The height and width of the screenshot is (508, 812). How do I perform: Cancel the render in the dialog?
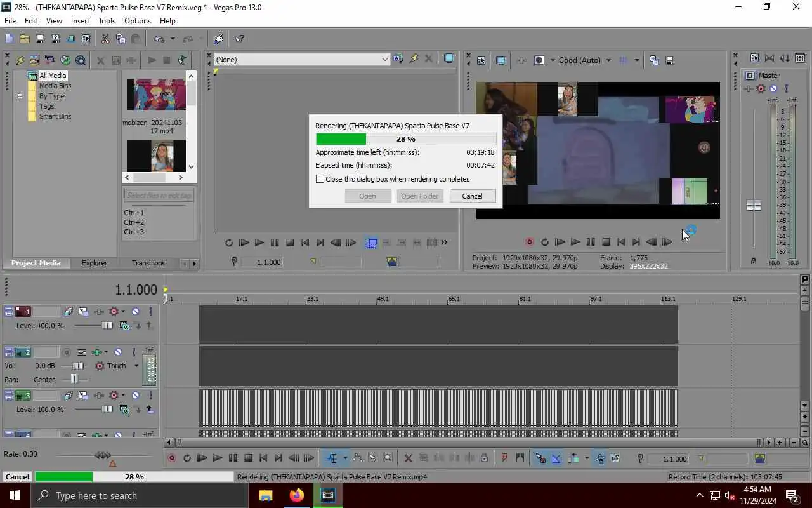(x=472, y=196)
